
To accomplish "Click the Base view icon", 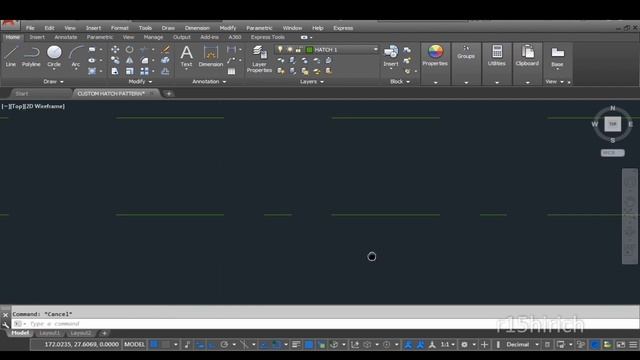I will tap(557, 56).
